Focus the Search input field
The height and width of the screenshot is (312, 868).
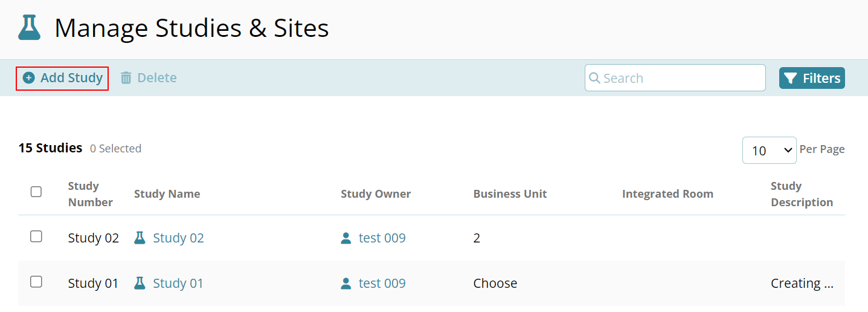(675, 78)
